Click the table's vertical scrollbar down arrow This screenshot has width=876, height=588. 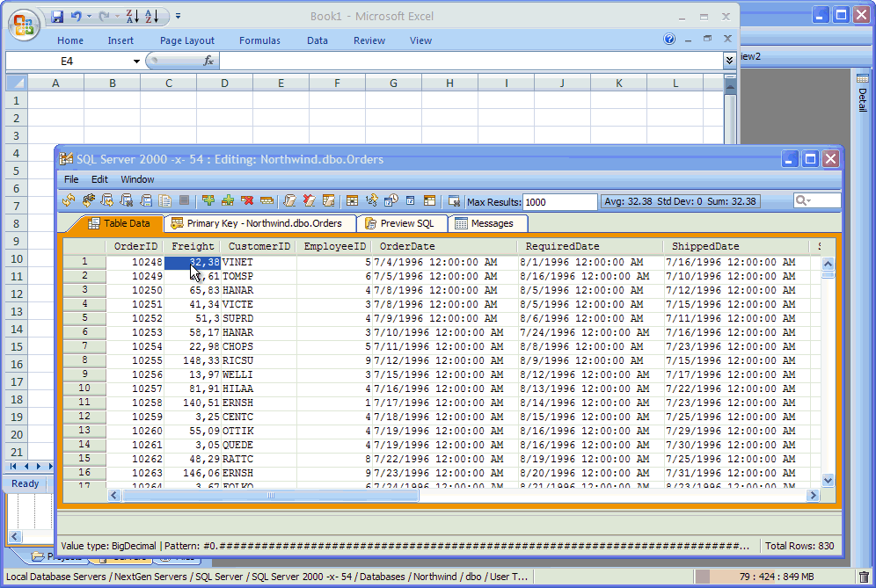tap(828, 480)
